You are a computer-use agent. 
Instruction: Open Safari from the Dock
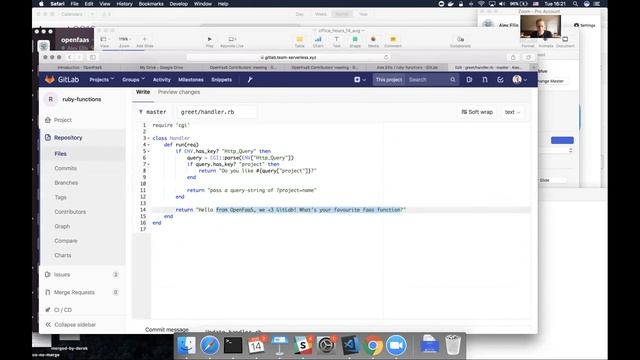(x=210, y=345)
